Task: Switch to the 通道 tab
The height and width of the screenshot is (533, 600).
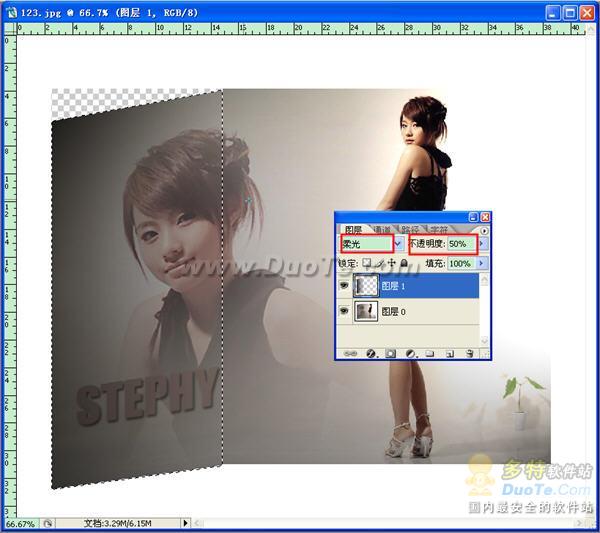Action: tap(382, 230)
